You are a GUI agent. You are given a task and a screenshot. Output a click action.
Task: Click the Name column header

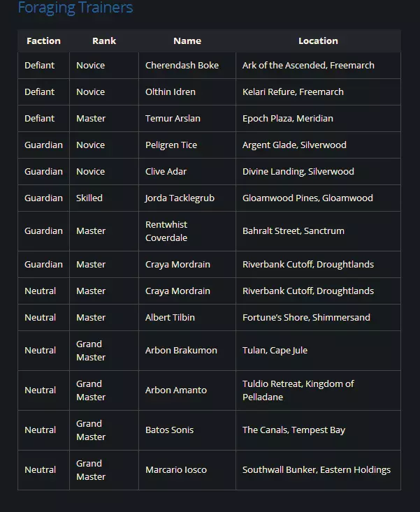[187, 41]
